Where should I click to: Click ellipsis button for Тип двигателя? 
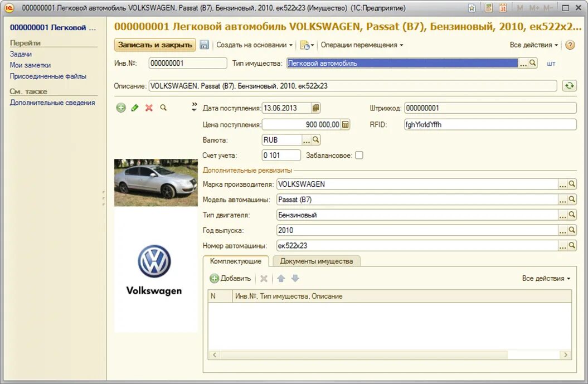pyautogui.click(x=562, y=215)
